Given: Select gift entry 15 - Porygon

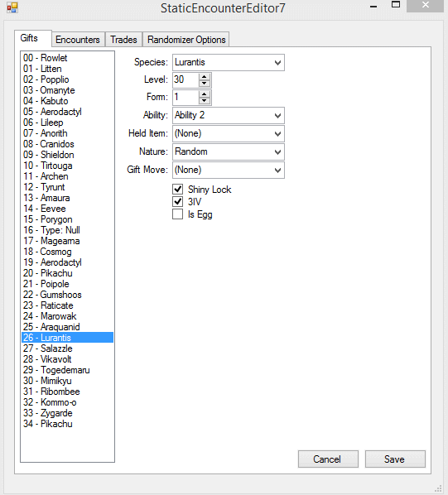Looking at the screenshot, I should [x=67, y=219].
